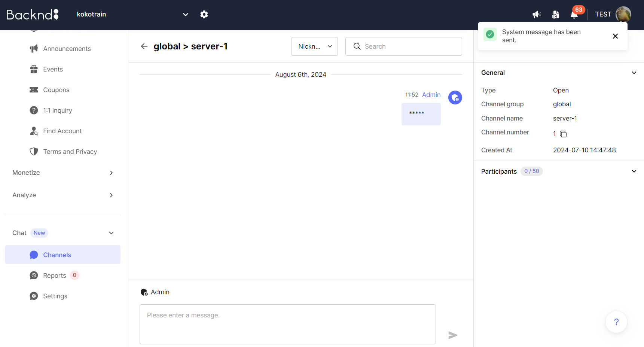Go back with the left arrow
Screen dimensions: 644x347
144,46
